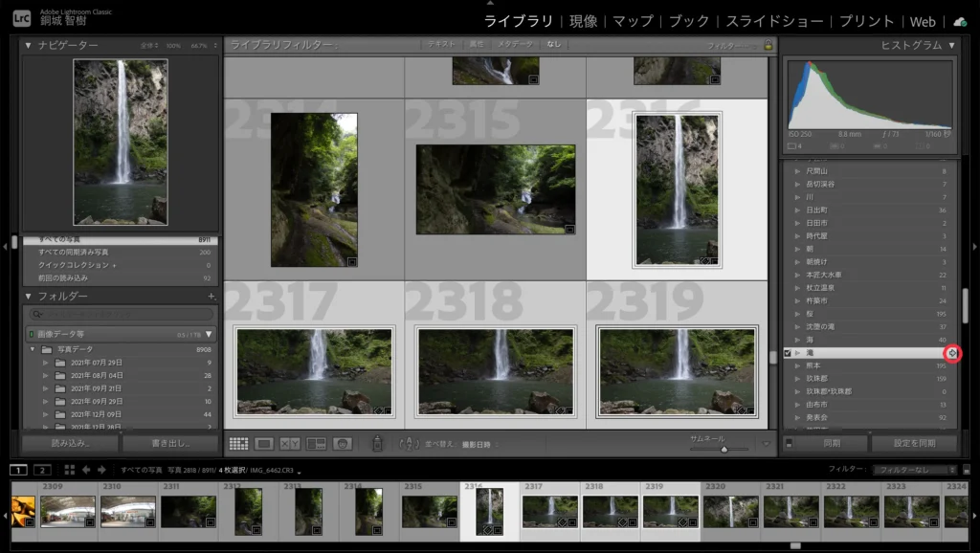This screenshot has height=553, width=980.
Task: Click the plus icon on the フォルダー panel header
Action: point(212,297)
